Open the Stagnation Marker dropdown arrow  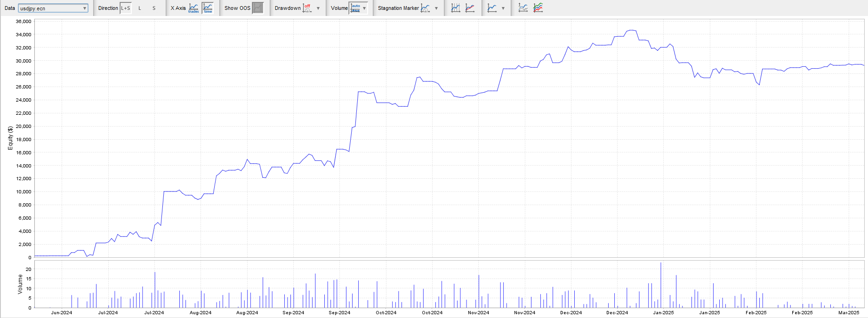(x=436, y=8)
